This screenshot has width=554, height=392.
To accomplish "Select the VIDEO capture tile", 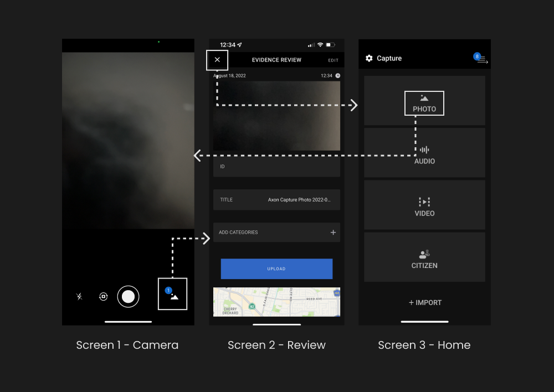I will [424, 207].
